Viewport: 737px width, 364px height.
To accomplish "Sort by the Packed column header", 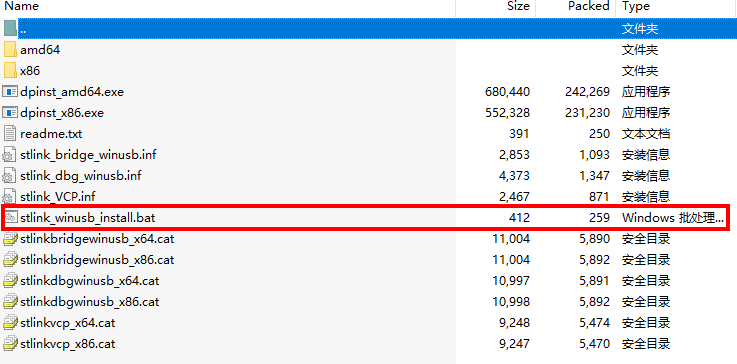I will click(588, 6).
